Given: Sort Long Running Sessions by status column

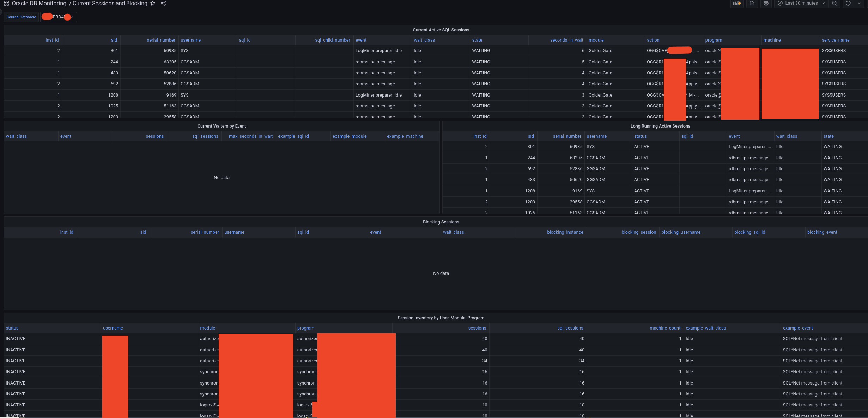Looking at the screenshot, I should pos(640,136).
